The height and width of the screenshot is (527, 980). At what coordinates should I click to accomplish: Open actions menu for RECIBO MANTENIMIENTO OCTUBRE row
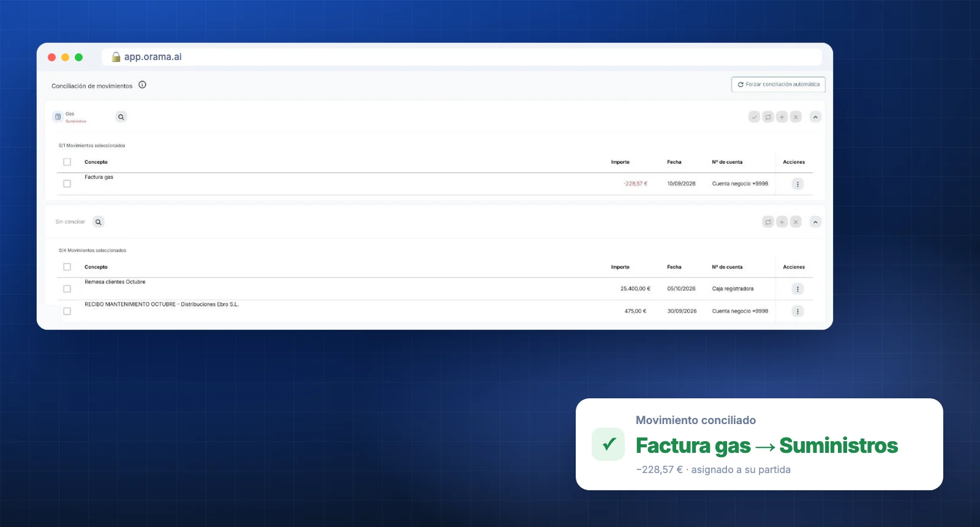point(797,311)
